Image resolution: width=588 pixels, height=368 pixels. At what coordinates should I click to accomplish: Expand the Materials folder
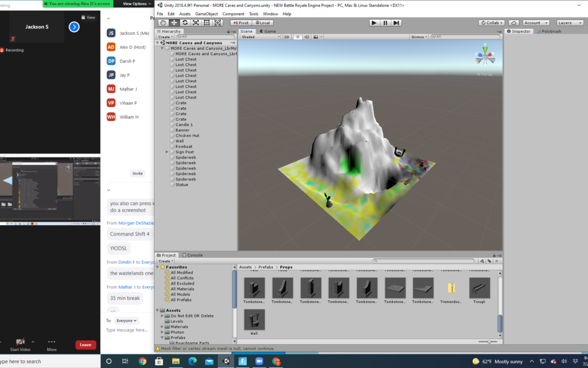[162, 327]
